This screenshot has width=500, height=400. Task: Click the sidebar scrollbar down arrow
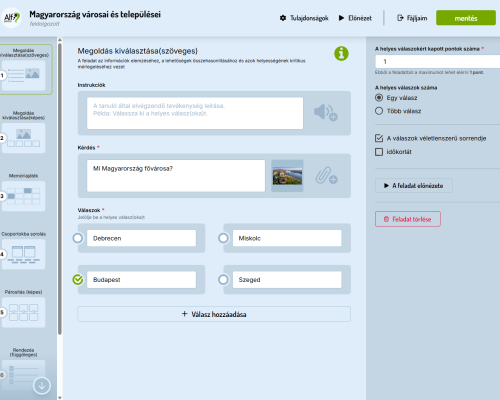pos(60,397)
